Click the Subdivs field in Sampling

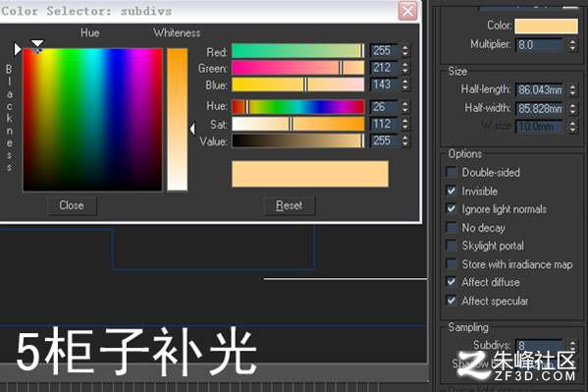point(539,346)
